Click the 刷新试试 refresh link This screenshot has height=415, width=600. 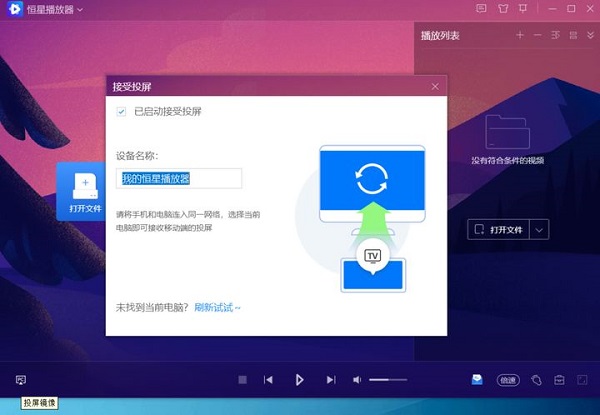coord(217,307)
